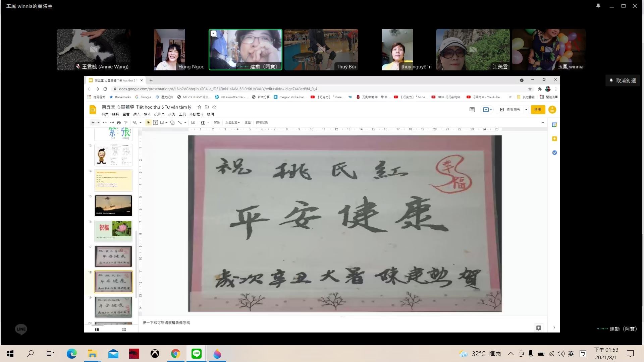644x362 pixels.
Task: Toggle the pin icon in meeting title bar
Action: coord(598,6)
